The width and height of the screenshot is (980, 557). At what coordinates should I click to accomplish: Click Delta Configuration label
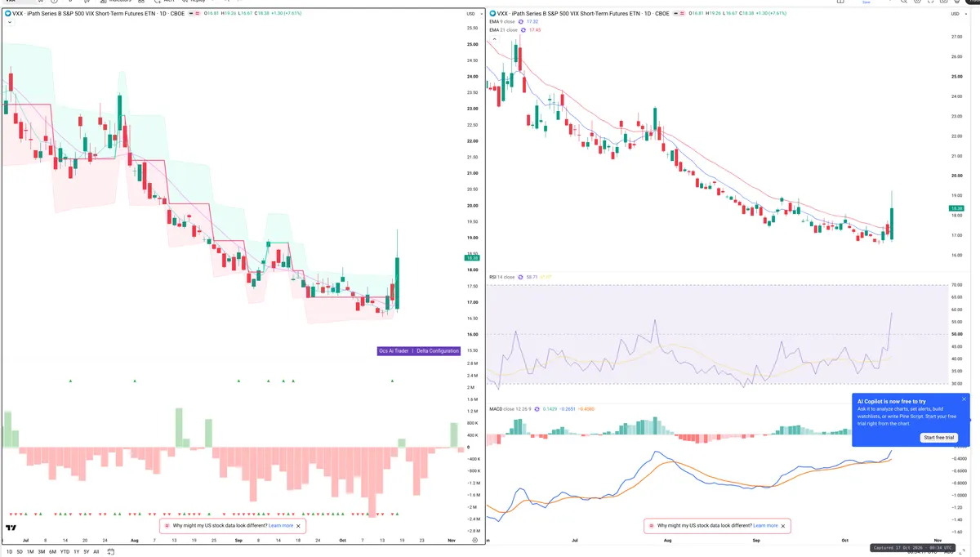click(438, 350)
